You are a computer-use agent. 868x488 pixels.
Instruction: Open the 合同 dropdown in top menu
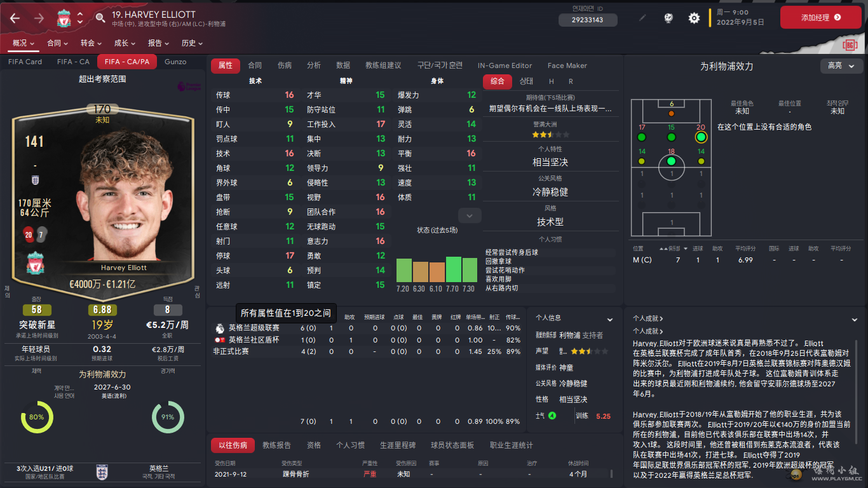57,43
